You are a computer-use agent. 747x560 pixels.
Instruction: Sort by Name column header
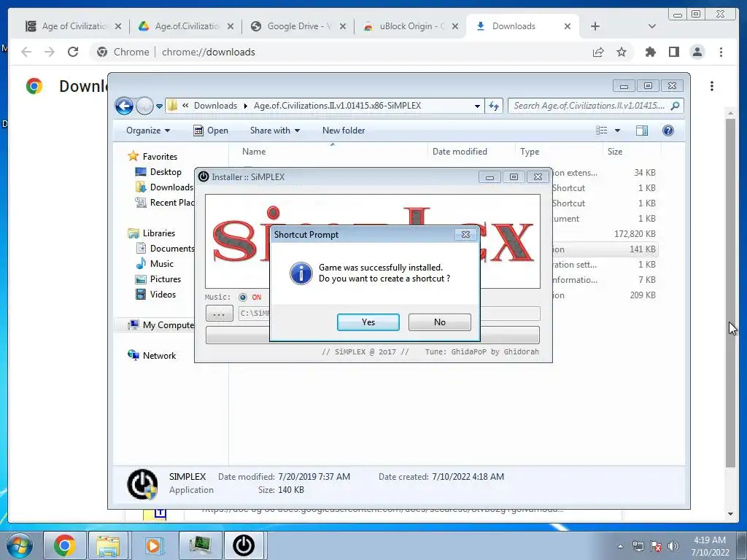click(253, 152)
